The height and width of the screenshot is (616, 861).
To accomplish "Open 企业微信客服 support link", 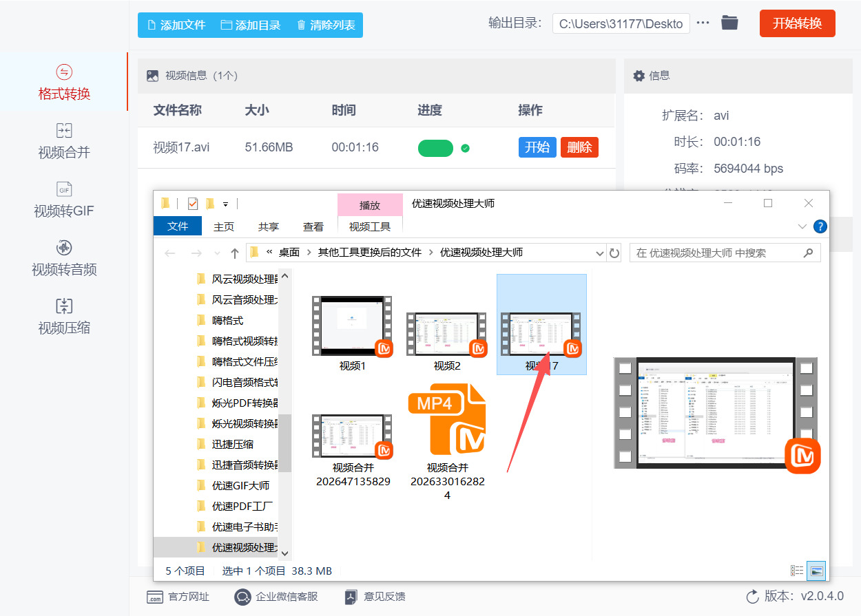I will point(276,597).
